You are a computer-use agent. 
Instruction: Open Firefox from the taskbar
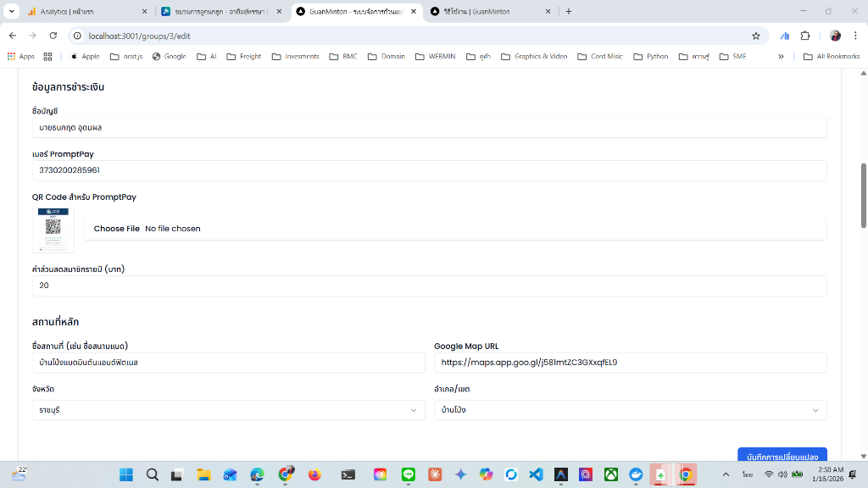pyautogui.click(x=314, y=474)
